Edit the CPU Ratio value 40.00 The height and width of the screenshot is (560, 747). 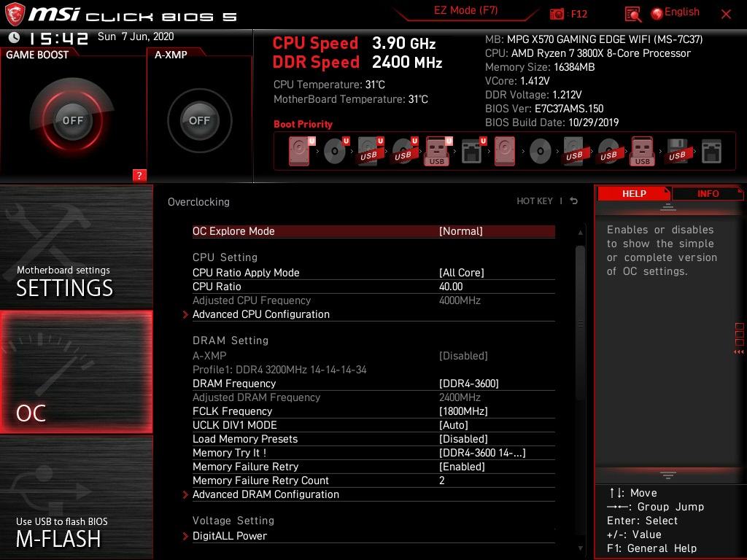(x=373, y=286)
